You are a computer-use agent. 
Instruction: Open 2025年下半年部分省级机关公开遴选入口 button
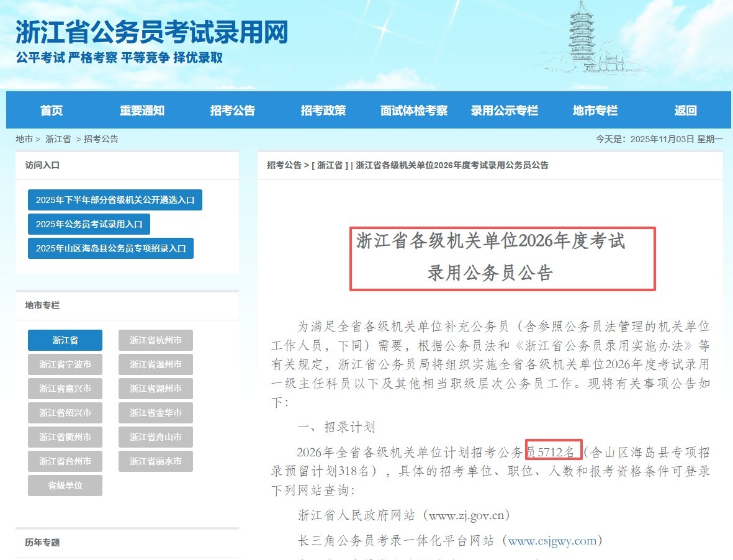[115, 200]
